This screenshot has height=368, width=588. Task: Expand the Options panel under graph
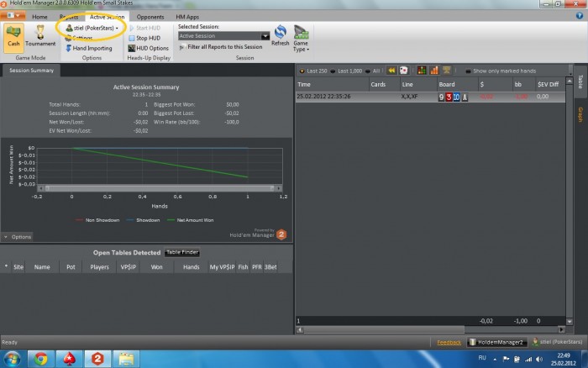coord(18,237)
